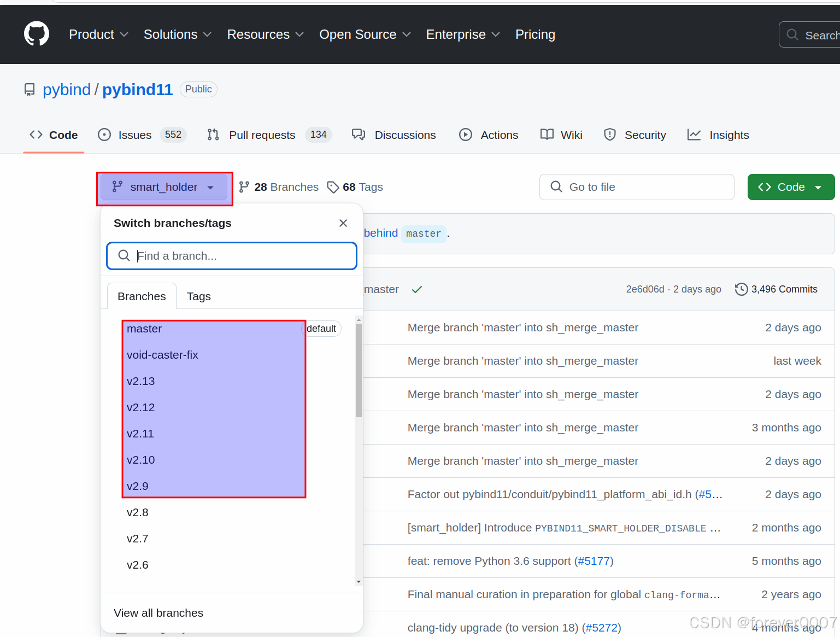View the 28 Branches page

(x=279, y=187)
